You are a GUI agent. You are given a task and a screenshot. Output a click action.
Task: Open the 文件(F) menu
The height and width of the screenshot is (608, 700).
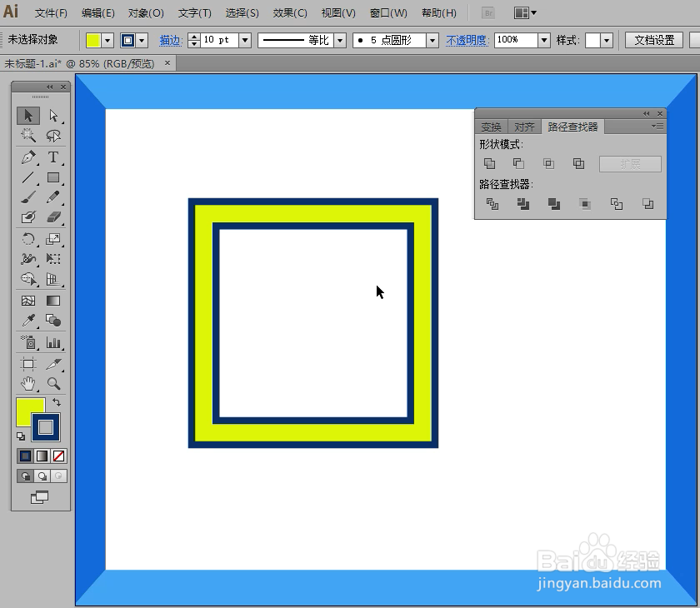click(51, 13)
